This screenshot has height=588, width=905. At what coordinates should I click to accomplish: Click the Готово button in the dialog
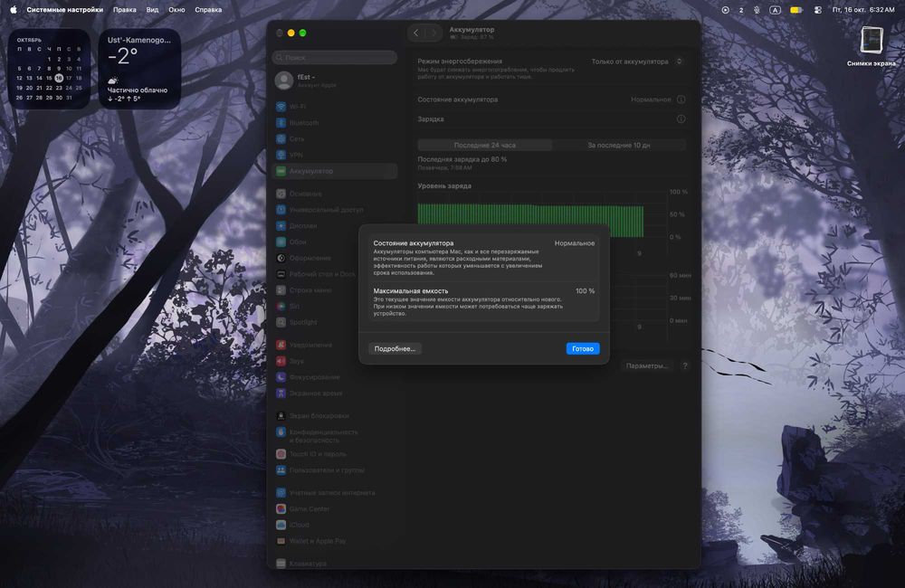pos(582,348)
